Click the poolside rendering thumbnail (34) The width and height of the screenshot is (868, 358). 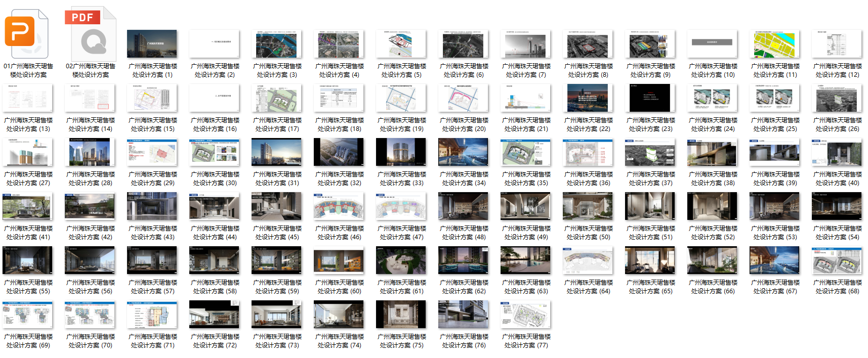pyautogui.click(x=464, y=152)
